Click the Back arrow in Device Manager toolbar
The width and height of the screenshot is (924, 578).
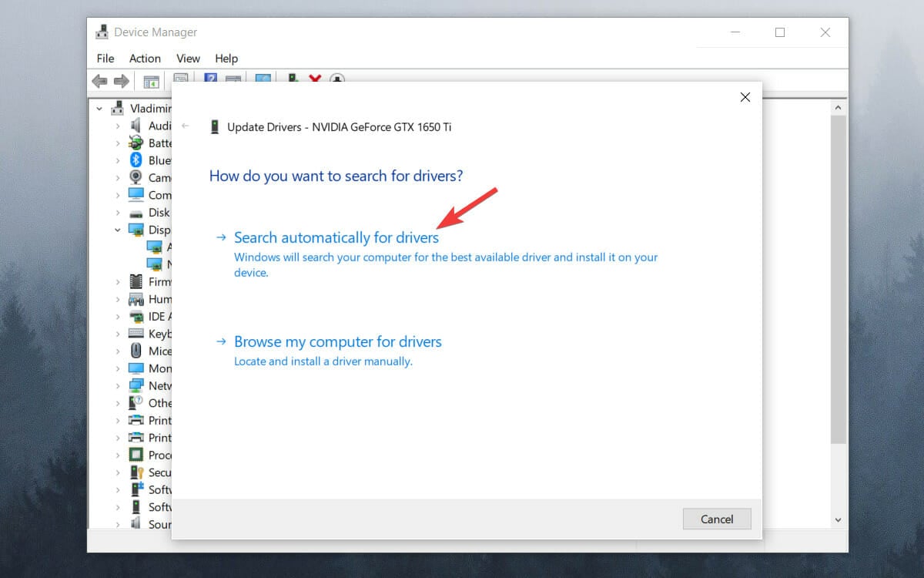[99, 81]
